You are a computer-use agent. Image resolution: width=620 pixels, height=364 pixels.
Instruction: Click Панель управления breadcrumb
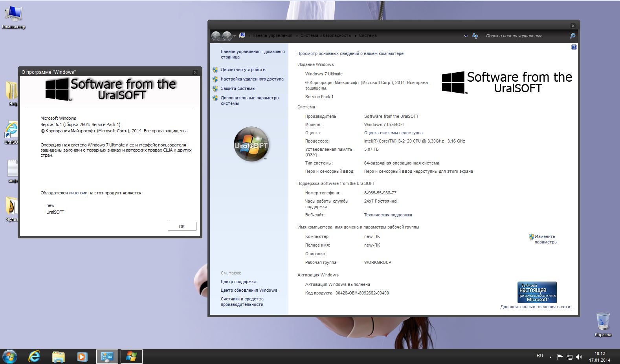[272, 35]
